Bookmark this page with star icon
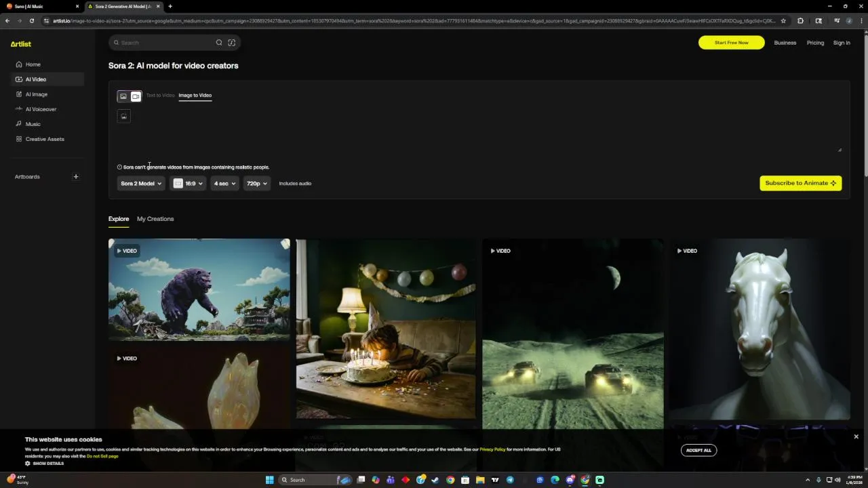Viewport: 868px width, 488px height. pyautogui.click(x=783, y=21)
